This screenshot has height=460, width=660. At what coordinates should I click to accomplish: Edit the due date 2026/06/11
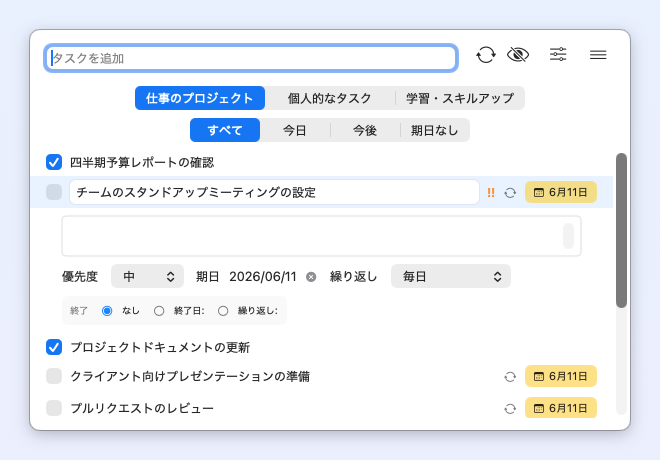tap(263, 277)
